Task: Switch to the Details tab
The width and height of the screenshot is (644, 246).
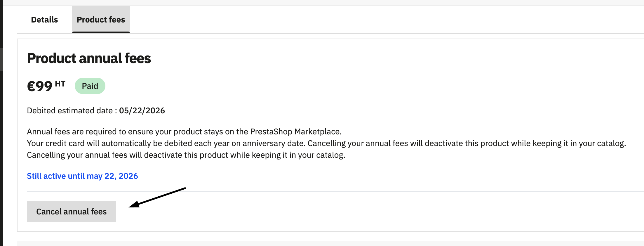Action: point(44,20)
